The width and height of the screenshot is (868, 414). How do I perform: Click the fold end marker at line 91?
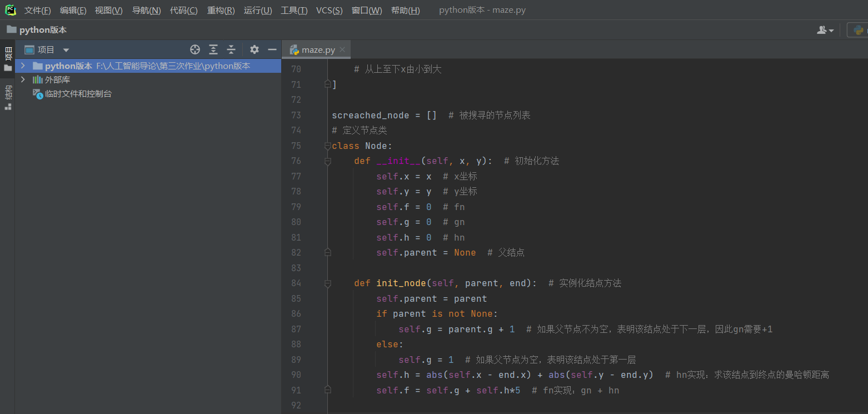point(328,390)
